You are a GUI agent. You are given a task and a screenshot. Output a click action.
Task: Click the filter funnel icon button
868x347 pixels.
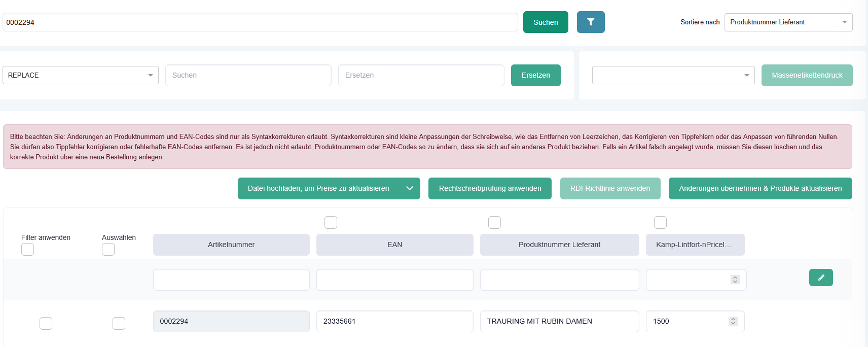(590, 22)
